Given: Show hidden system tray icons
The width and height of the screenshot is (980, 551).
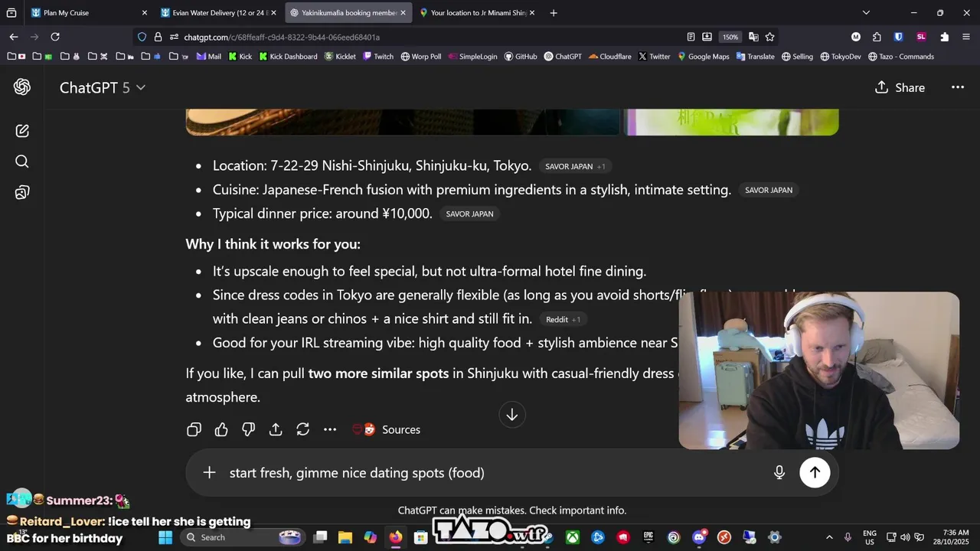Looking at the screenshot, I should click(x=829, y=537).
